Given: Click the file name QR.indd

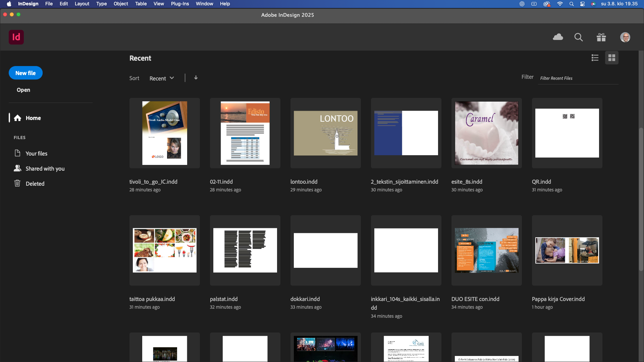Looking at the screenshot, I should tap(541, 182).
